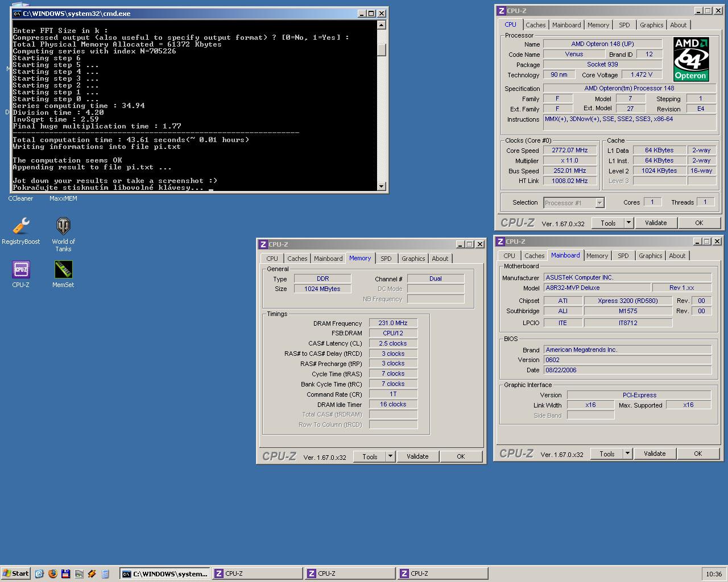Open the CPU-Z desktop shortcut
The height and width of the screenshot is (582, 728).
click(21, 269)
